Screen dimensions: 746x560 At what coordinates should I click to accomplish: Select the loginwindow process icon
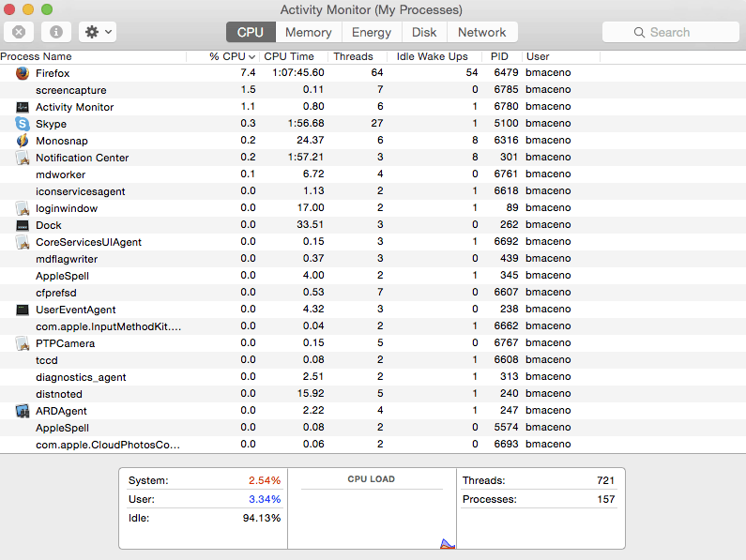[x=23, y=208]
